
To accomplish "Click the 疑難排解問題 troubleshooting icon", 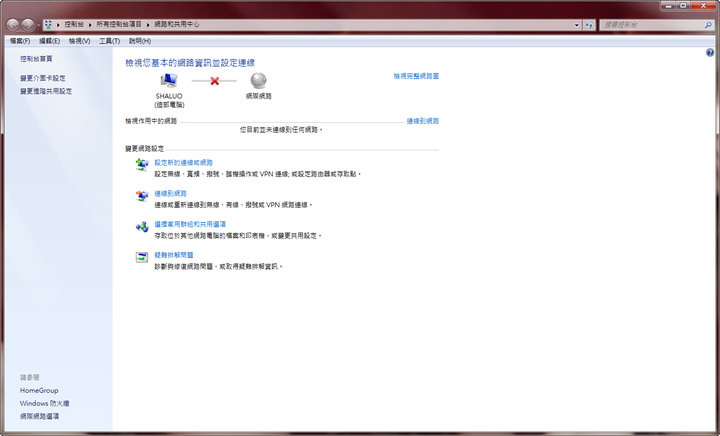I will tap(142, 257).
